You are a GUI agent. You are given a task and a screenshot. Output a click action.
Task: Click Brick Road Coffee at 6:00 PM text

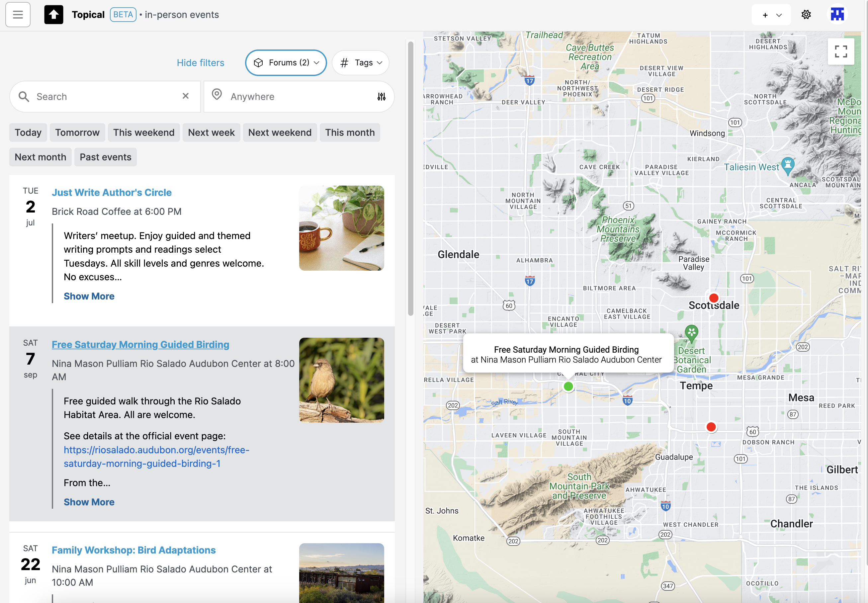point(117,212)
